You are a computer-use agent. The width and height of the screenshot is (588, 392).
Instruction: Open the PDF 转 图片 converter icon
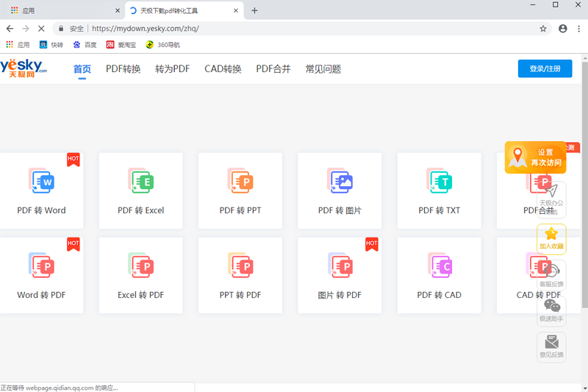340,181
